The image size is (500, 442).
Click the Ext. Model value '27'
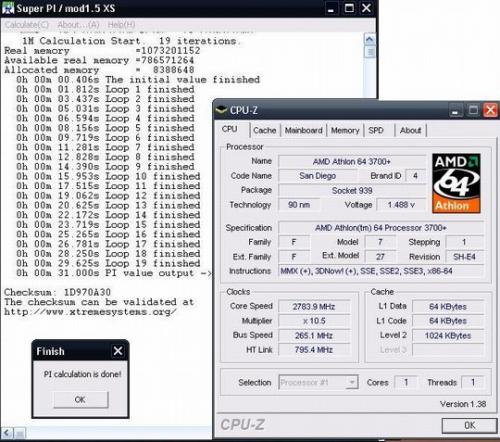380,257
